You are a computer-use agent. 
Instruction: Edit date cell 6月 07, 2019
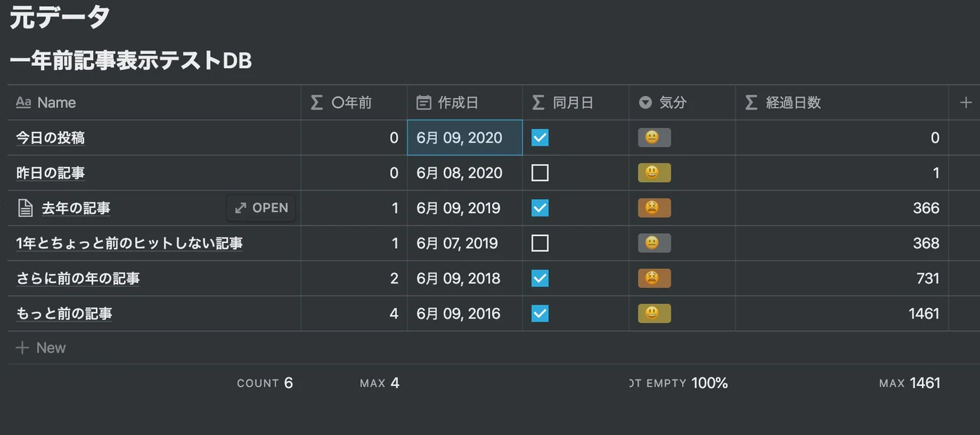465,243
